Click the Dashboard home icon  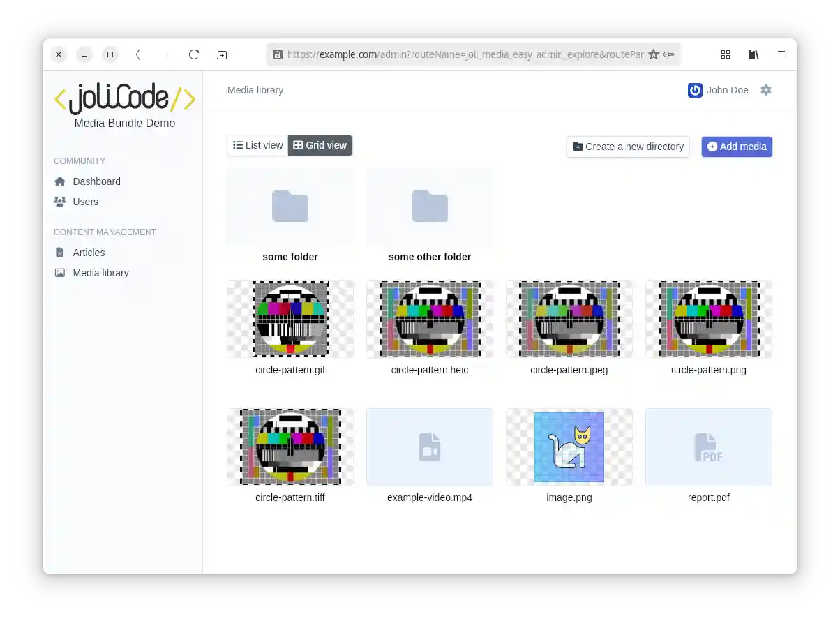click(60, 181)
